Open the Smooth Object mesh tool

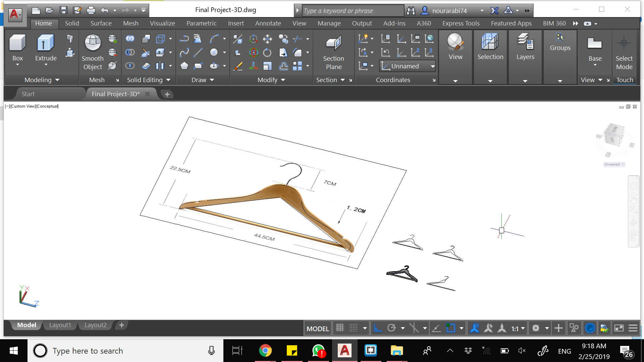pos(93,43)
